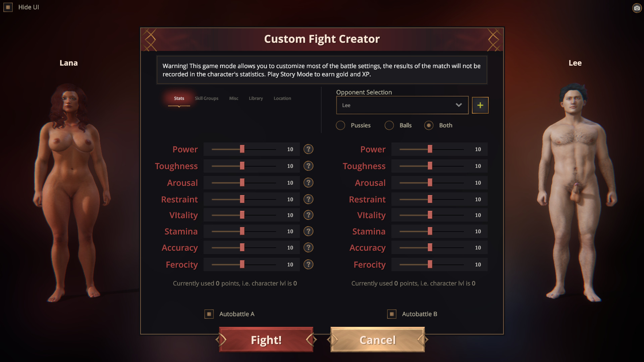Click the Restraint question mark icon
Screen dimensions: 644x362
point(308,199)
